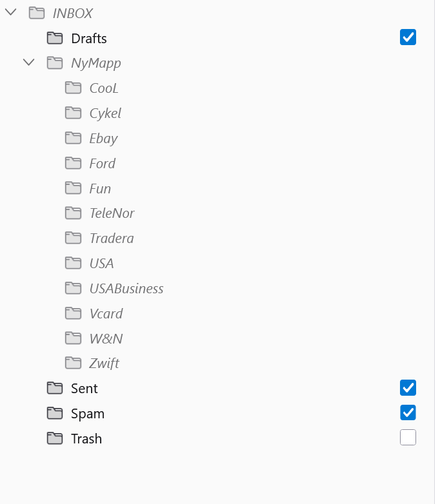The image size is (440, 504).
Task: Uncheck the Drafts subscription checkbox
Action: 408,37
